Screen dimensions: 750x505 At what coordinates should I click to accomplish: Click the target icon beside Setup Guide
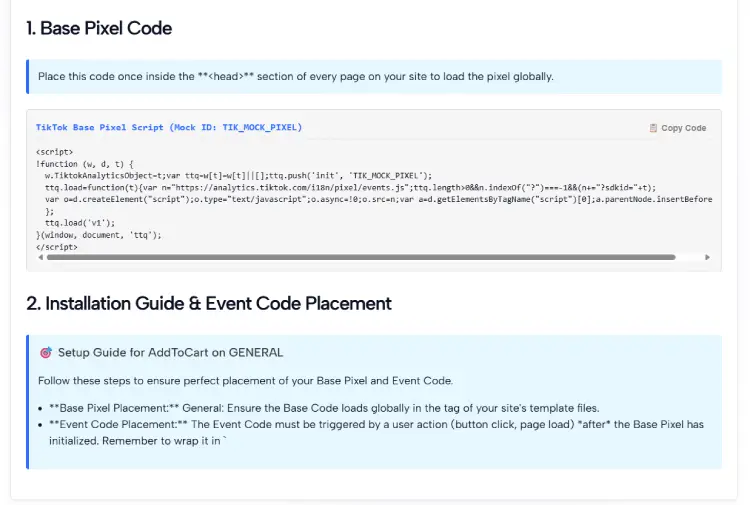point(46,352)
